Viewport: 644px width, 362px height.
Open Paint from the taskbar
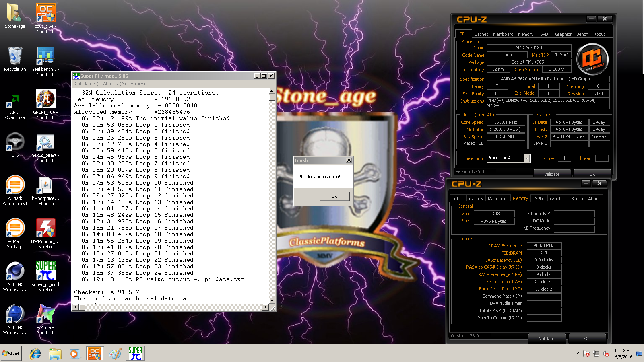click(115, 354)
